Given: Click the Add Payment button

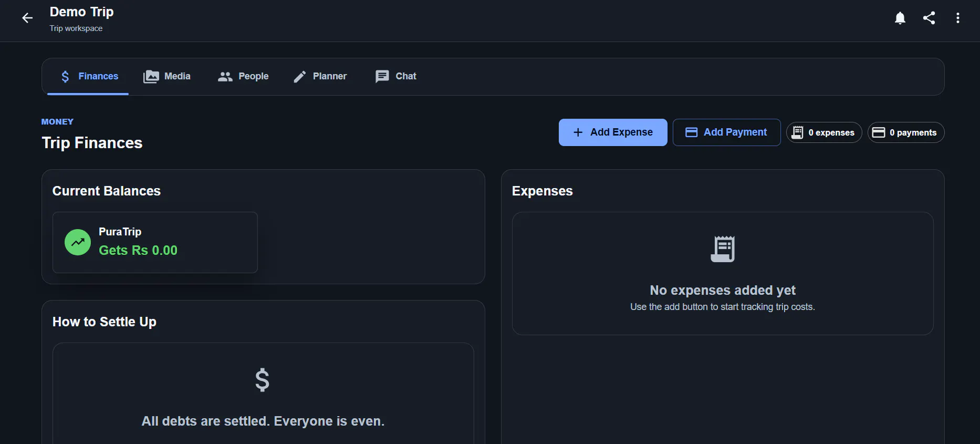Looking at the screenshot, I should [727, 132].
